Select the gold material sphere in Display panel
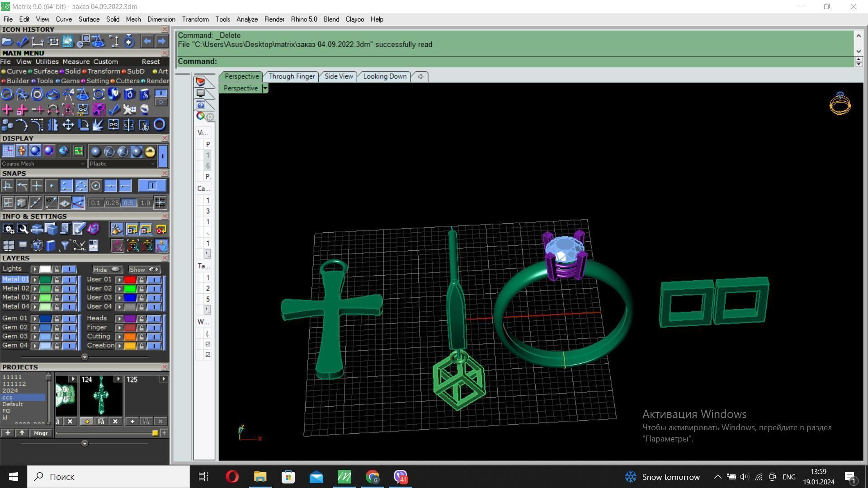The image size is (868, 488). pos(150,151)
